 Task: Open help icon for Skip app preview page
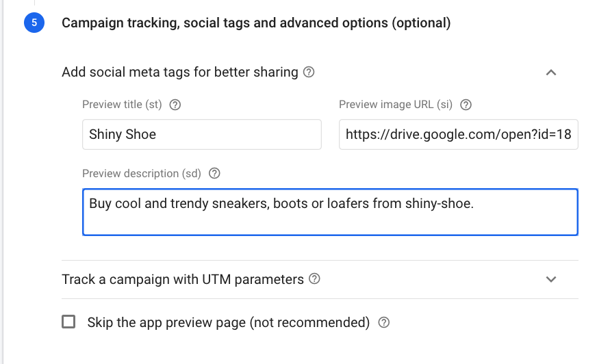pos(384,322)
